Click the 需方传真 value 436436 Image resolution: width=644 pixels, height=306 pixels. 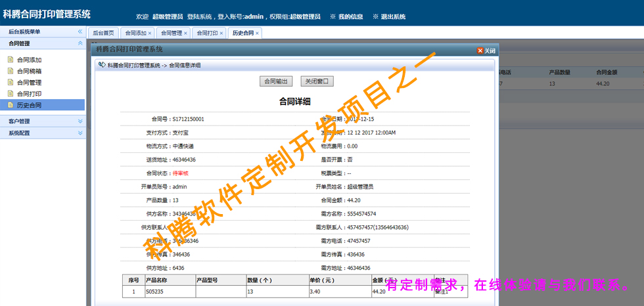[x=356, y=255]
